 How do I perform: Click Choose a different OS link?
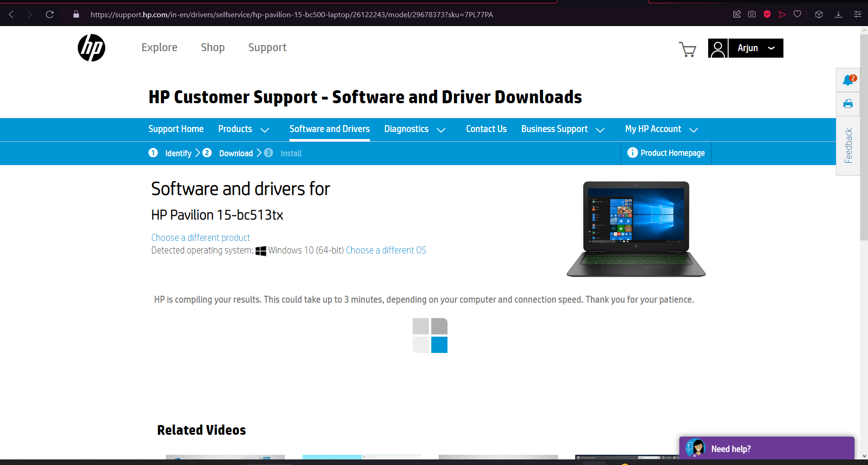386,250
